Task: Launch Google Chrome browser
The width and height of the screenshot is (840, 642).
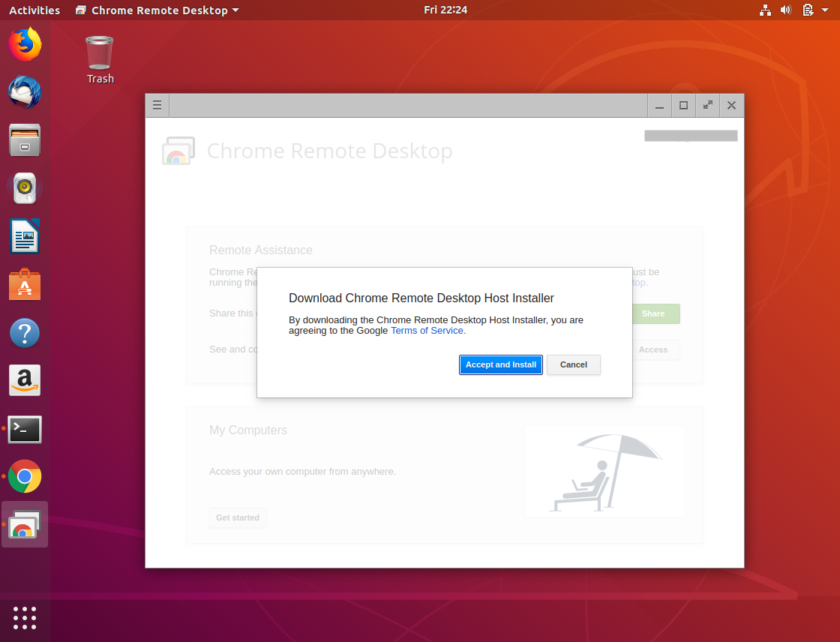Action: 24,476
